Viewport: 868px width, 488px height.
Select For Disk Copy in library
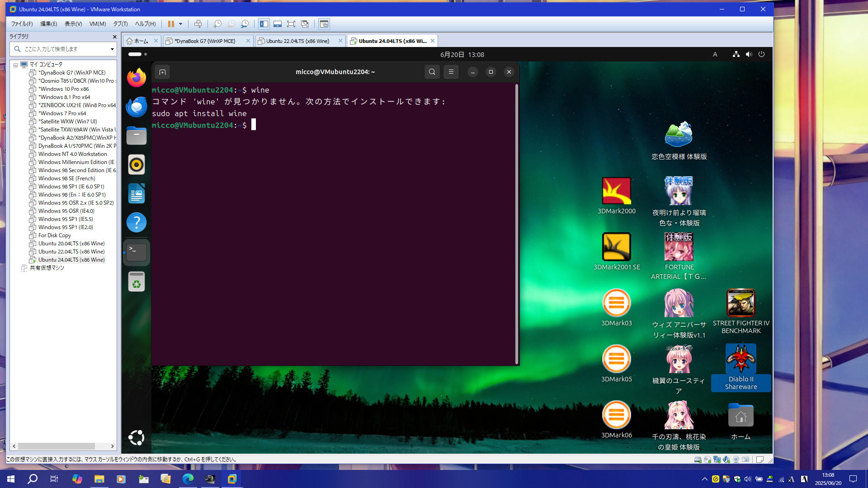pos(54,235)
